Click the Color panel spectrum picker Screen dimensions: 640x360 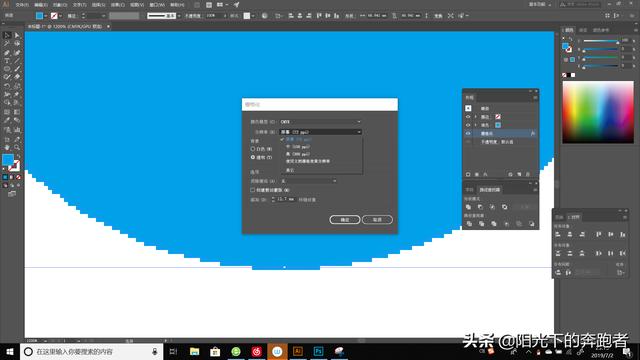coord(598,112)
